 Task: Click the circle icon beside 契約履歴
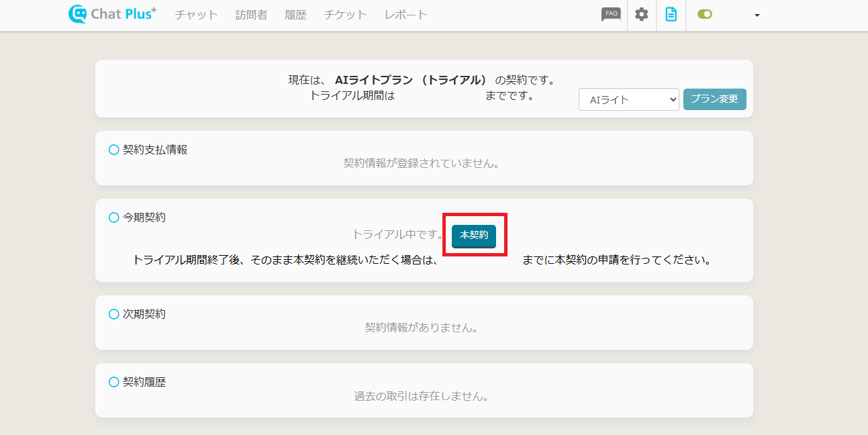pos(114,382)
